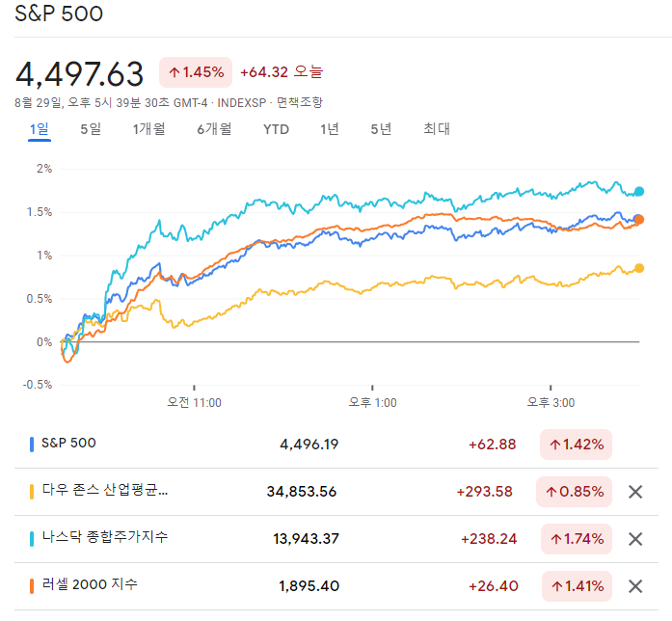The height and width of the screenshot is (621, 672).
Task: Click the +64.32 오늘 change text
Action: (282, 72)
